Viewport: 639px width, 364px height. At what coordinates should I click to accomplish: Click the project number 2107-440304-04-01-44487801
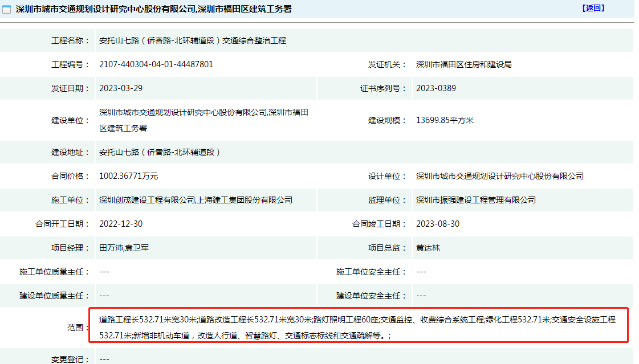click(x=156, y=64)
